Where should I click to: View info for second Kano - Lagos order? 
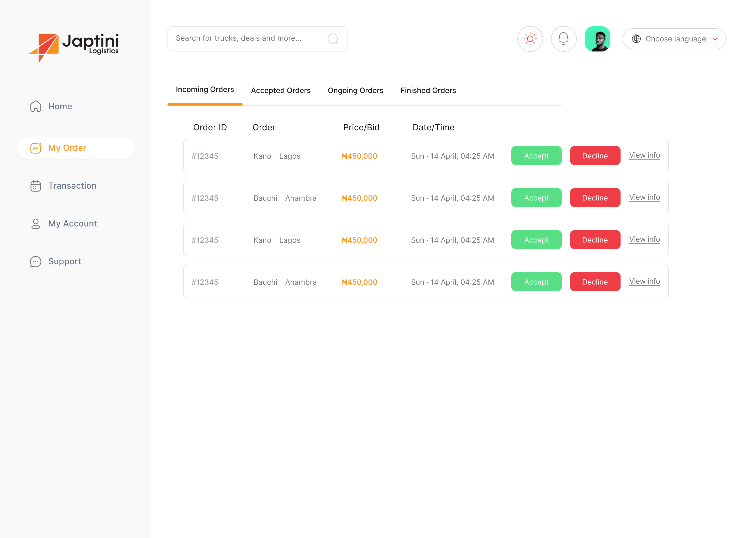click(644, 239)
